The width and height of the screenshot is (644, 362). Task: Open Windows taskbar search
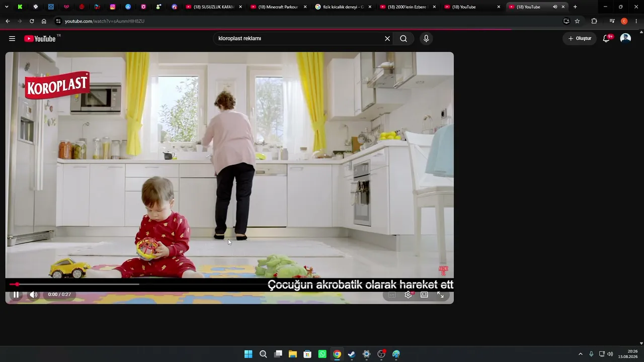coord(263,354)
